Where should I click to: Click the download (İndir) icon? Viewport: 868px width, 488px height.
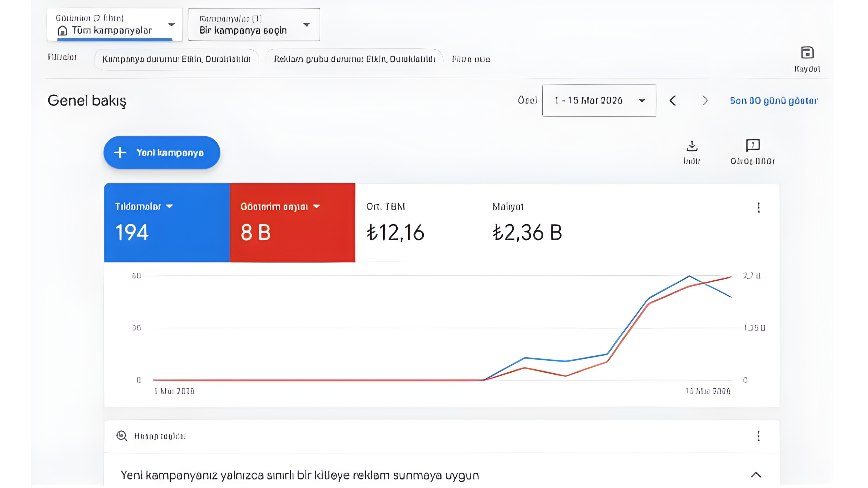click(x=692, y=146)
